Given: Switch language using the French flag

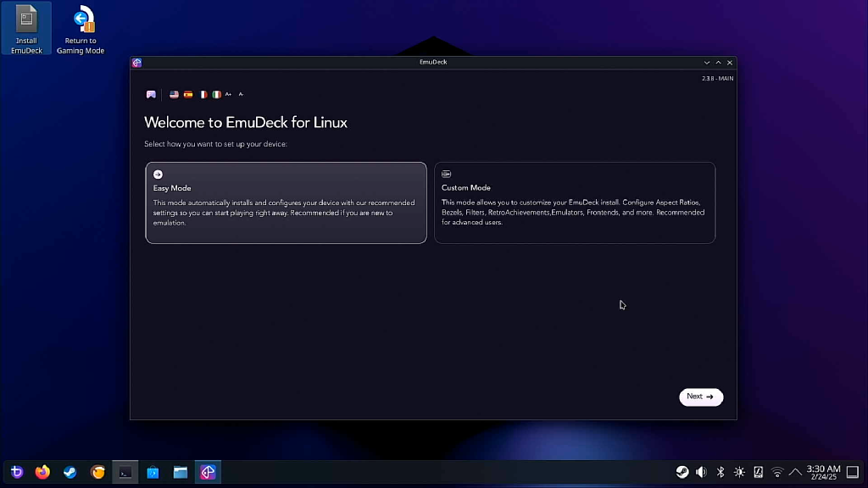Looking at the screenshot, I should pyautogui.click(x=203, y=94).
